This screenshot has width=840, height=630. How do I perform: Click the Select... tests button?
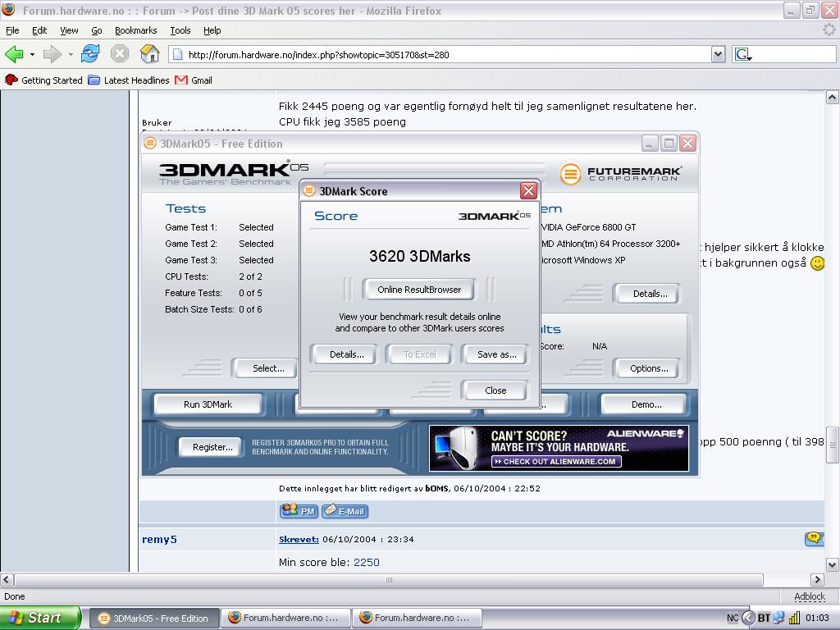[x=266, y=368]
